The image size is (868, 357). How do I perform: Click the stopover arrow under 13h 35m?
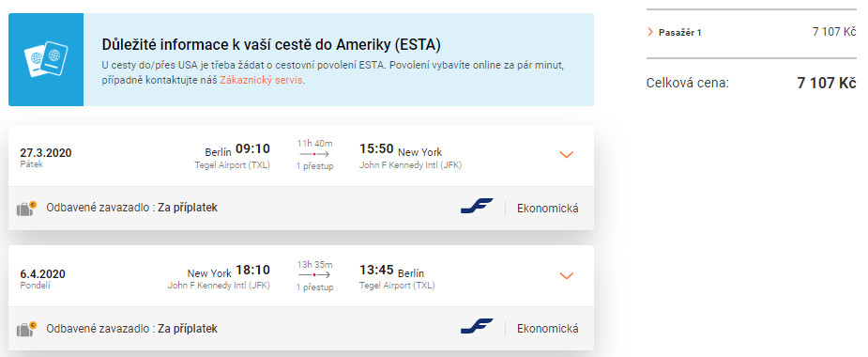pos(314,275)
